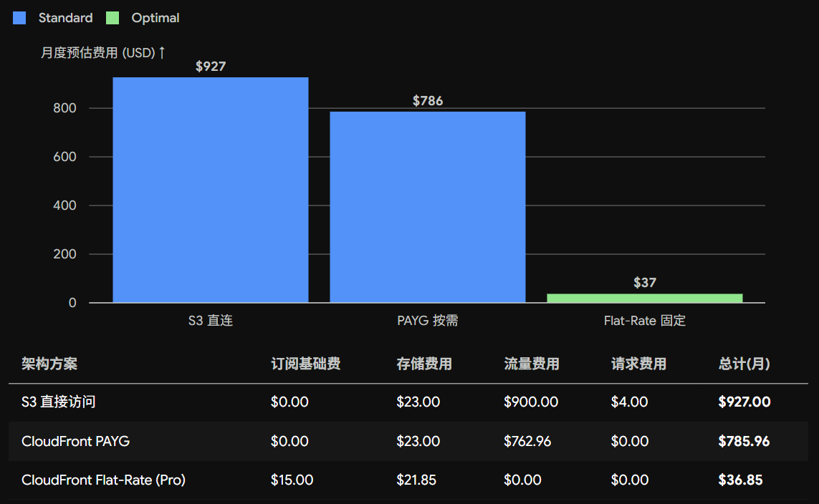819x504 pixels.
Task: Click the $927.00 monthly total cell
Action: (x=744, y=402)
